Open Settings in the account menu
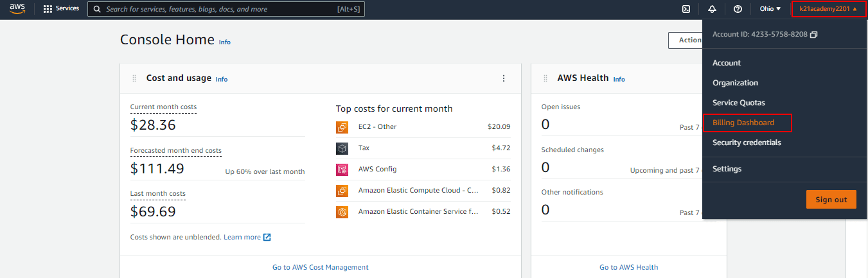Screen dimensions: 868x278 pyautogui.click(x=727, y=169)
